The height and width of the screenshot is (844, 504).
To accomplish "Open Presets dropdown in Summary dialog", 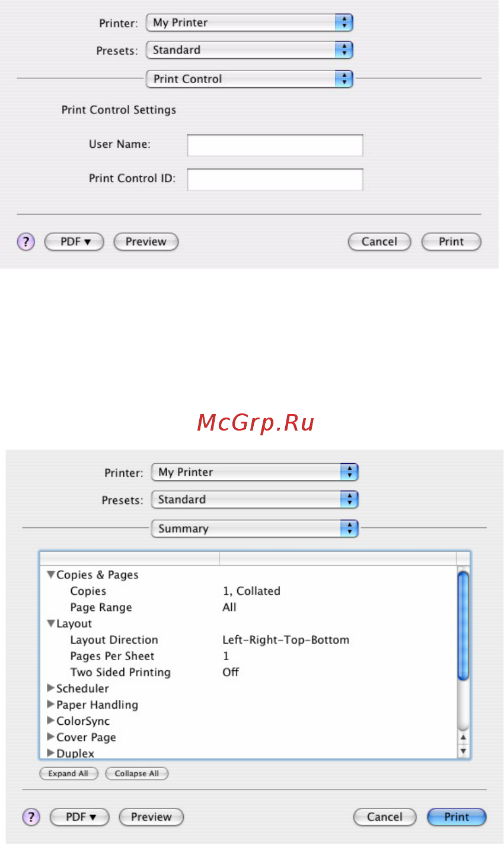I will 255,499.
